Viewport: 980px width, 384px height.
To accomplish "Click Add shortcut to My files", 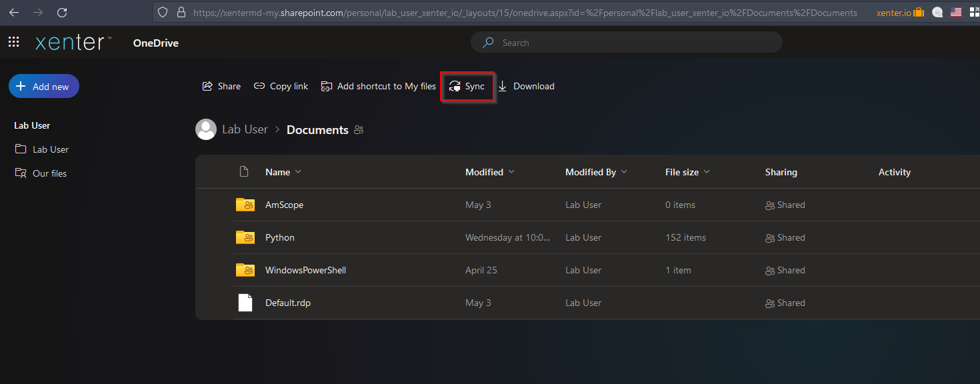I will click(378, 86).
